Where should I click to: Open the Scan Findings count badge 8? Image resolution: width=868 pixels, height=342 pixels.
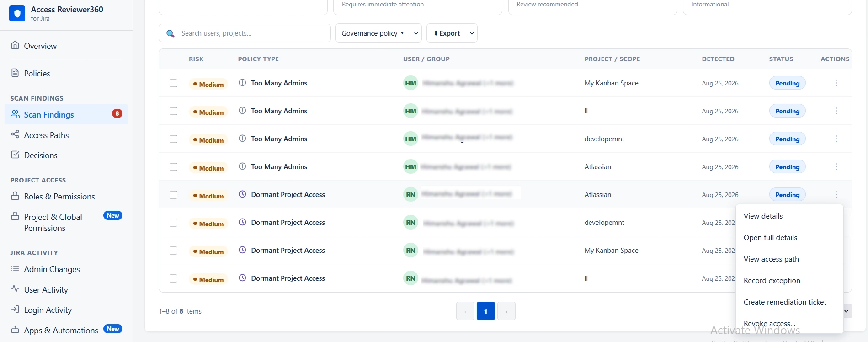pos(117,113)
